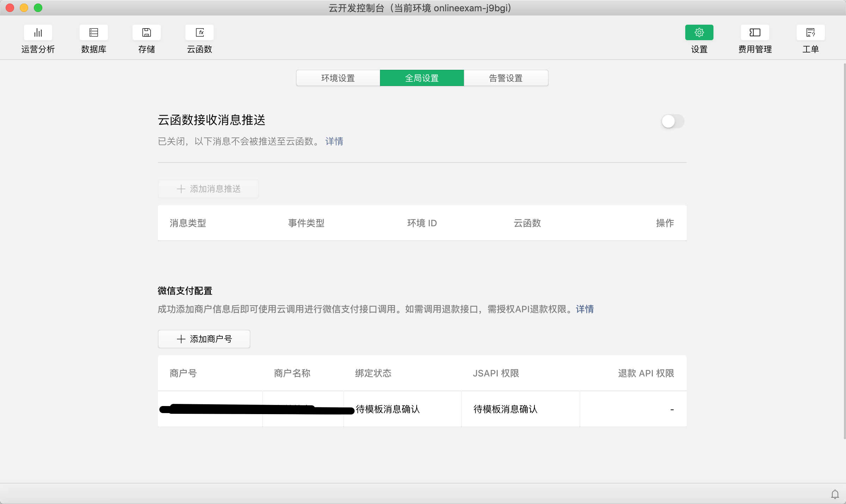Click the green macOS fullscreen window button
Image resolution: width=846 pixels, height=504 pixels.
[x=38, y=8]
